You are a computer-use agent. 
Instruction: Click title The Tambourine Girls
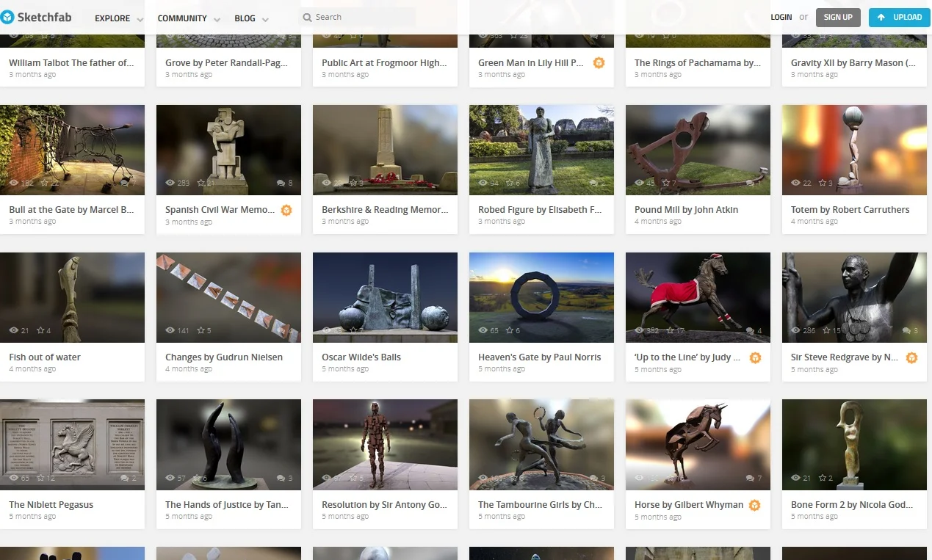pos(540,505)
